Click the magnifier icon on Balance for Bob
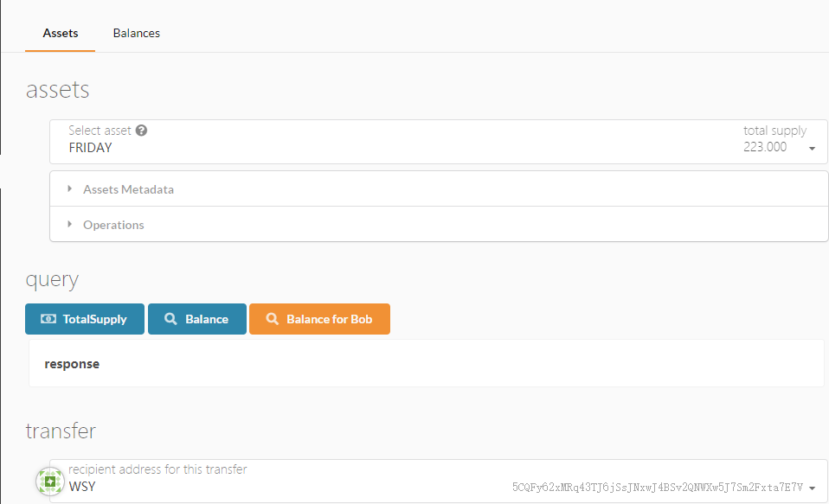This screenshot has height=504, width=829. (272, 319)
